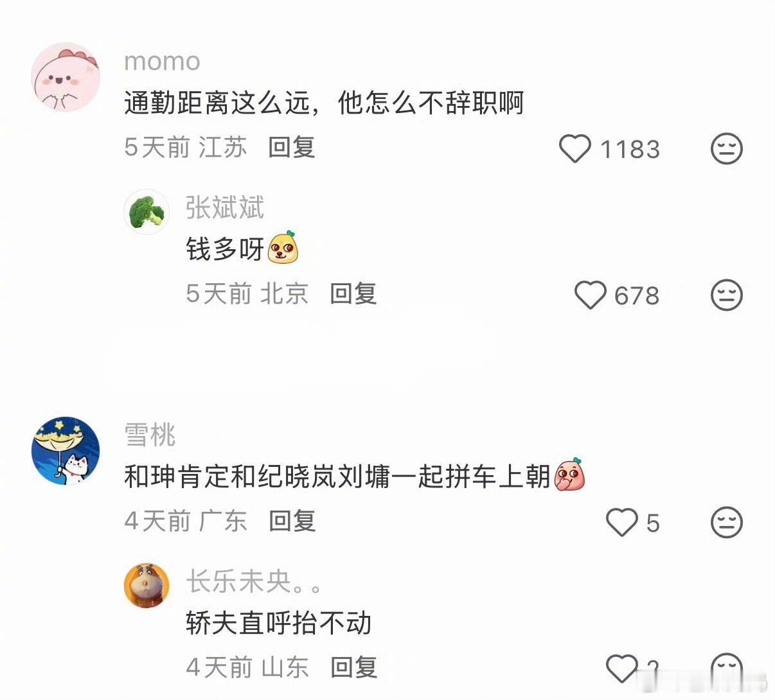Open 长乐未央's cartoon animal avatar
Screen dimensions: 775x700
(x=147, y=586)
